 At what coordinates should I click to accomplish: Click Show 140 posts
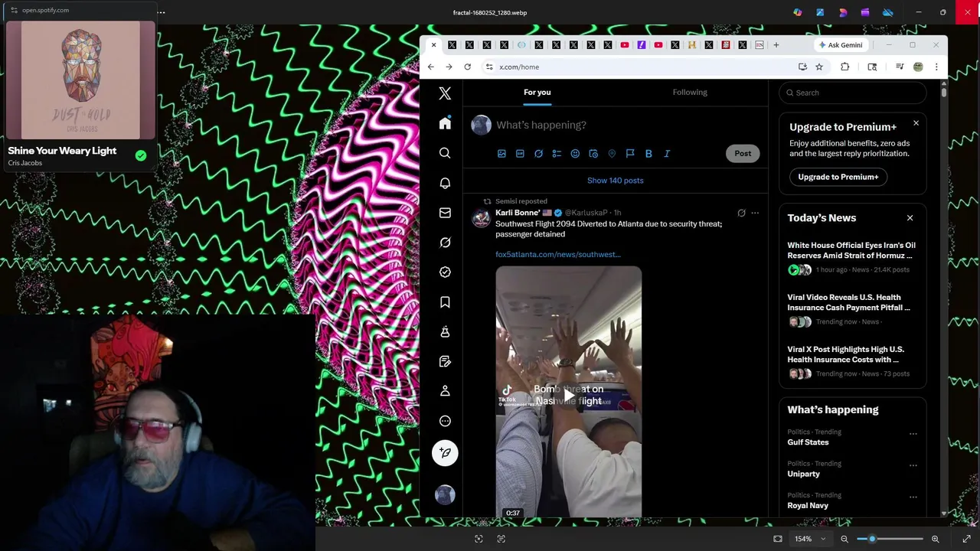(615, 181)
